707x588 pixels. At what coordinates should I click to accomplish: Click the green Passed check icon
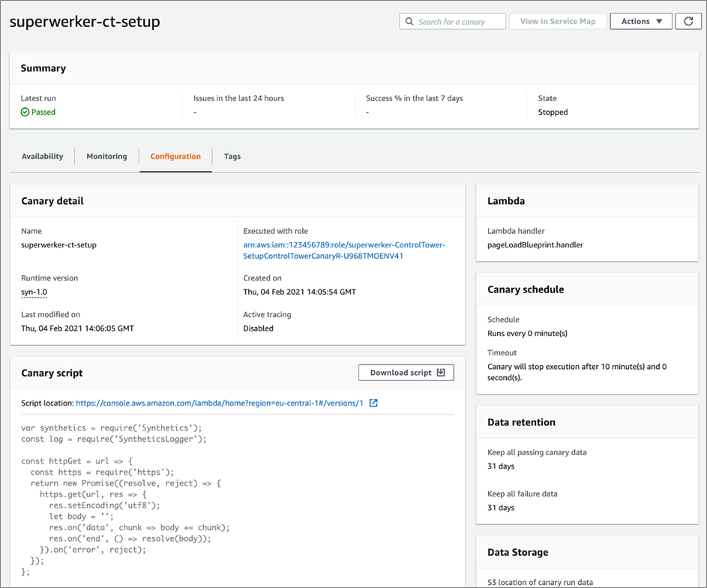[x=25, y=112]
